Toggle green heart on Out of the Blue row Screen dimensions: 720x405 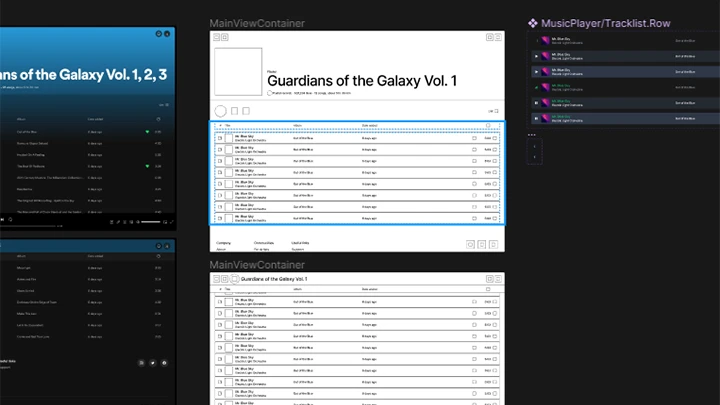147,132
